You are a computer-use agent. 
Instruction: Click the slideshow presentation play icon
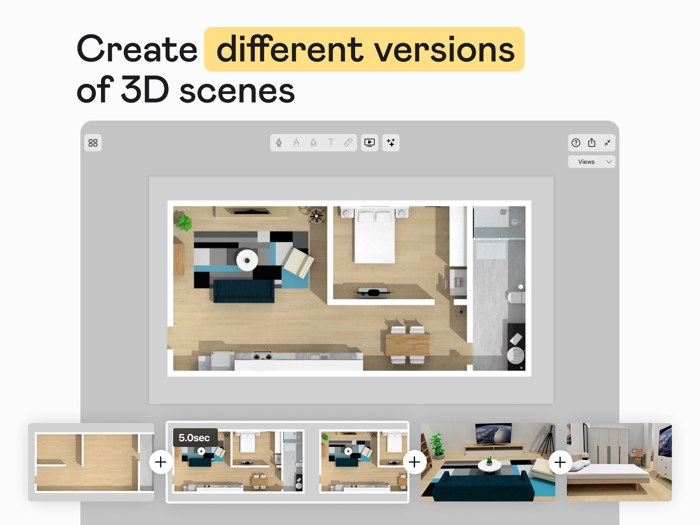coord(370,143)
